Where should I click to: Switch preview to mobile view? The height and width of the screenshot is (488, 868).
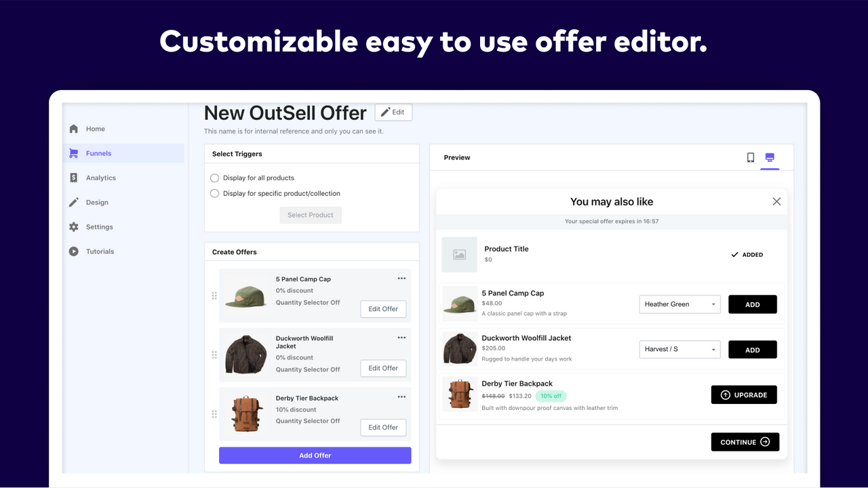(x=750, y=157)
